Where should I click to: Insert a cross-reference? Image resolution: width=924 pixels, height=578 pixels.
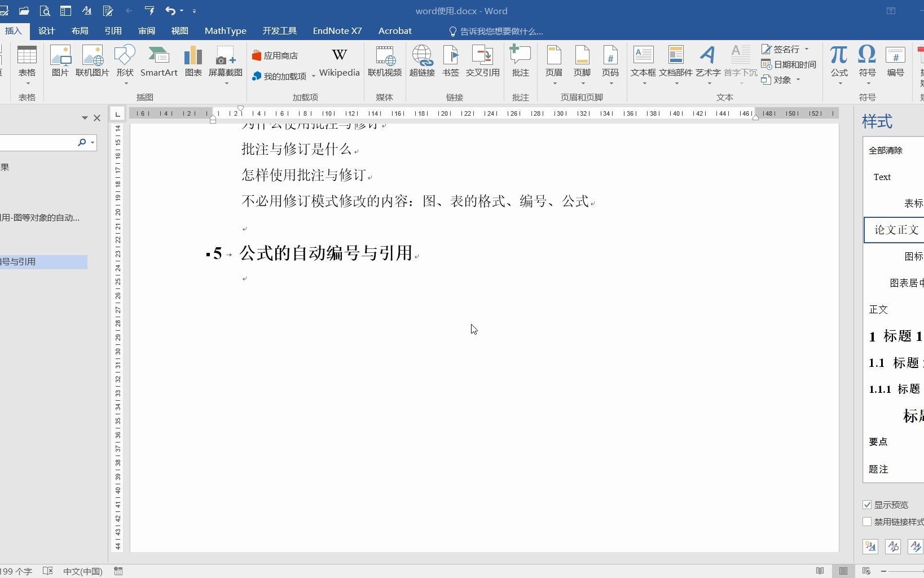pyautogui.click(x=482, y=62)
